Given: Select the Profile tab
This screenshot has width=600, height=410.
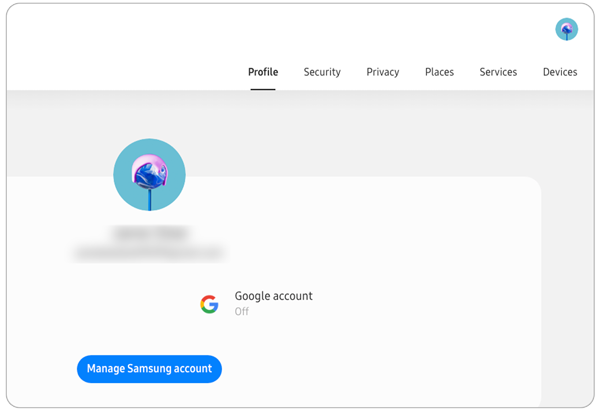Looking at the screenshot, I should coord(263,72).
